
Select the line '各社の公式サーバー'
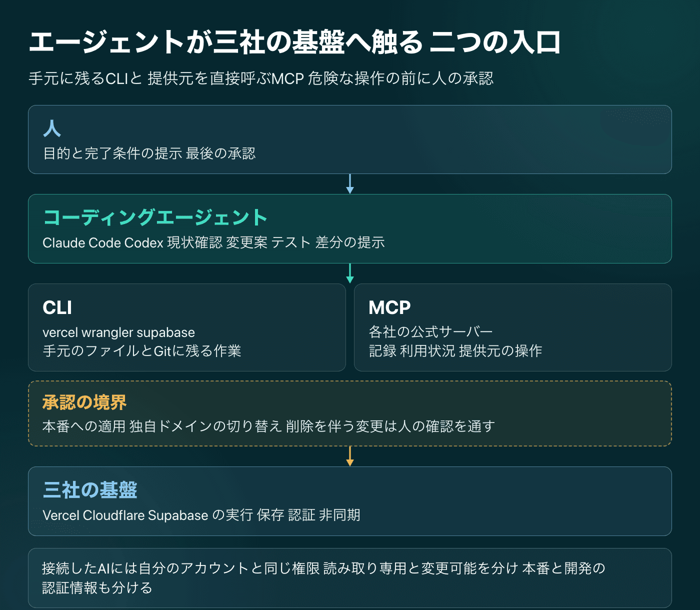point(430,332)
